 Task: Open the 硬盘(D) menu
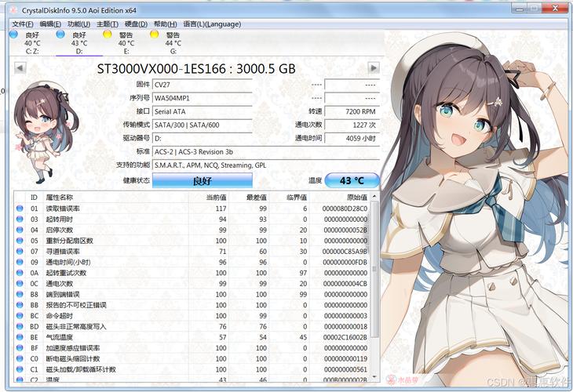point(136,24)
